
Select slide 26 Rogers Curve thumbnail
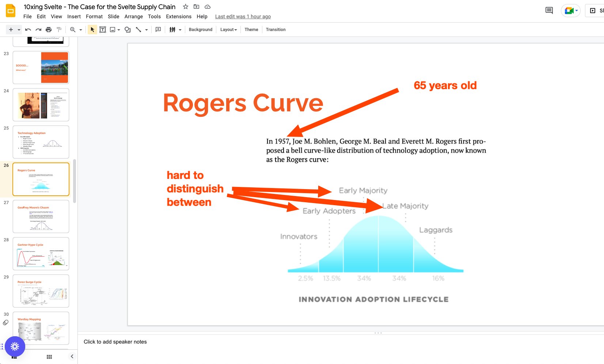41,179
